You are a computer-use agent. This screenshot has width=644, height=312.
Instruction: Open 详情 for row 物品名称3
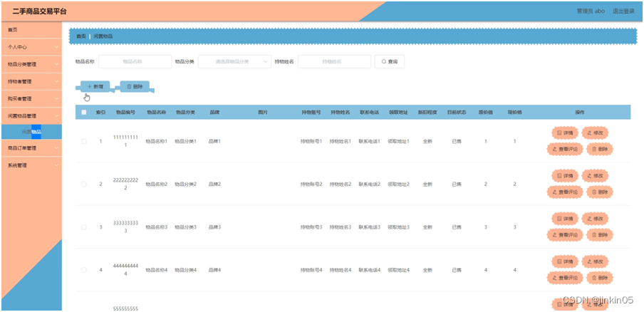(565, 219)
